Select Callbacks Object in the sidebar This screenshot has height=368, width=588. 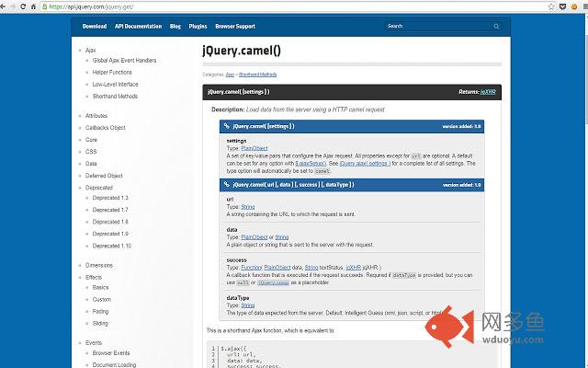106,128
